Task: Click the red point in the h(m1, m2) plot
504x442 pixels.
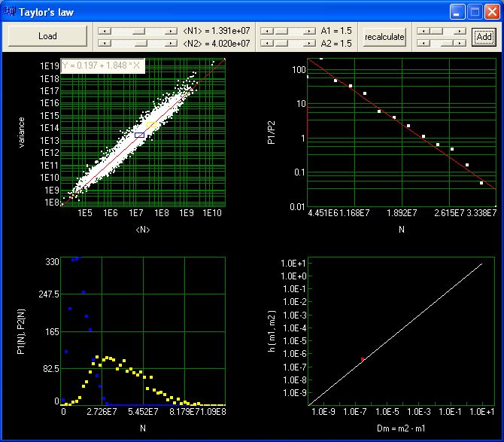Action: (363, 359)
